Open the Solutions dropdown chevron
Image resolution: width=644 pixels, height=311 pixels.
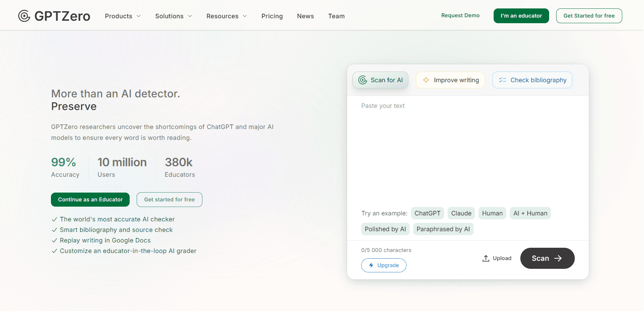click(x=190, y=16)
